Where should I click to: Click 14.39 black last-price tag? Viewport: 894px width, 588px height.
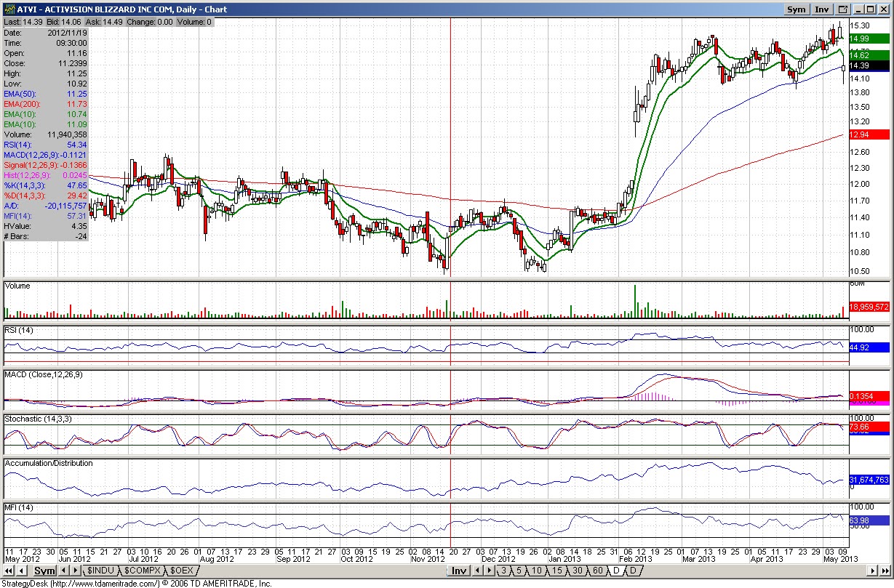(869, 65)
